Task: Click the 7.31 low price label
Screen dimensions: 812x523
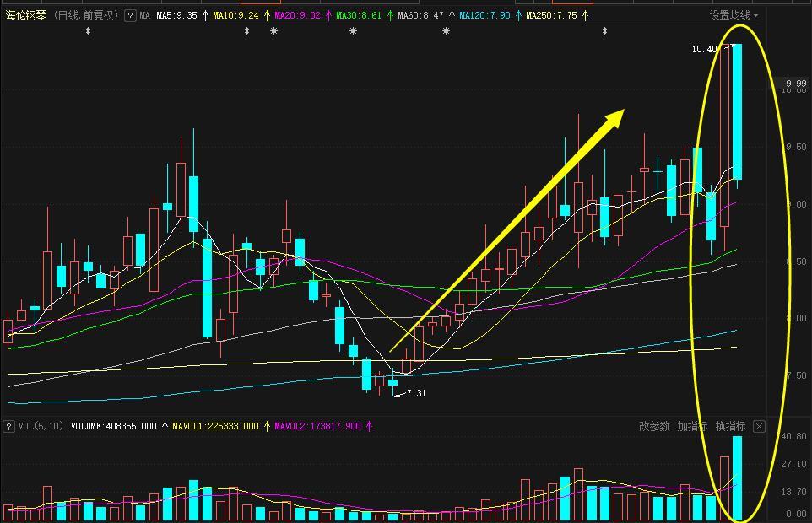Action: [416, 393]
